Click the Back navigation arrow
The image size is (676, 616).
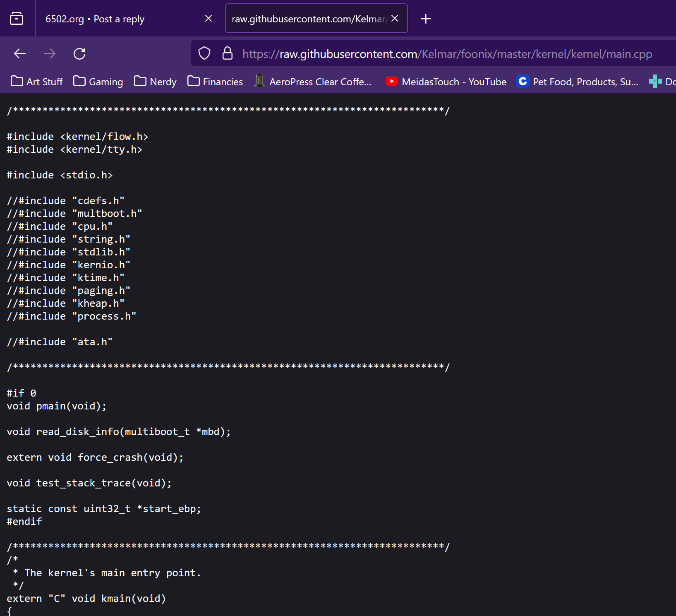point(20,53)
